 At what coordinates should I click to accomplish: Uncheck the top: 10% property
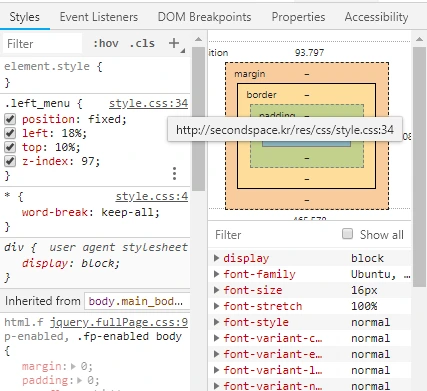pos(10,147)
